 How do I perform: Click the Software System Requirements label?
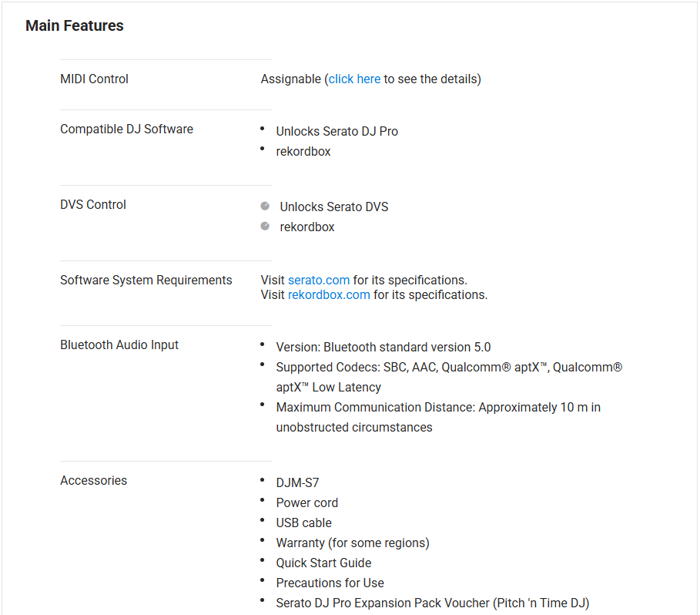146,280
